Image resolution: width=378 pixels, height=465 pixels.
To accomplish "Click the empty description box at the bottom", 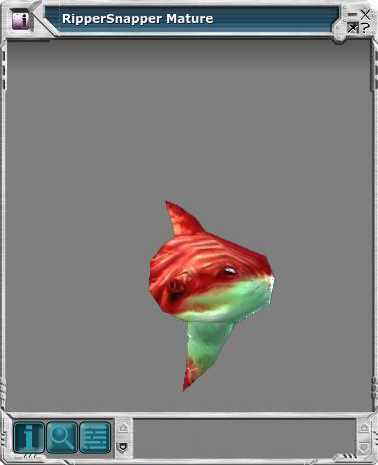I will (244, 437).
